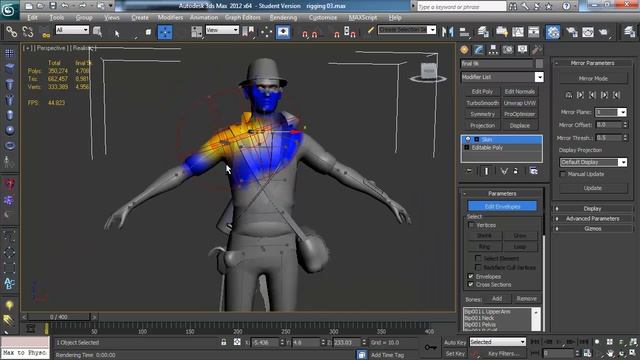The width and height of the screenshot is (640, 360).
Task: Click the Select and Link chain icon
Action: (x=11, y=31)
